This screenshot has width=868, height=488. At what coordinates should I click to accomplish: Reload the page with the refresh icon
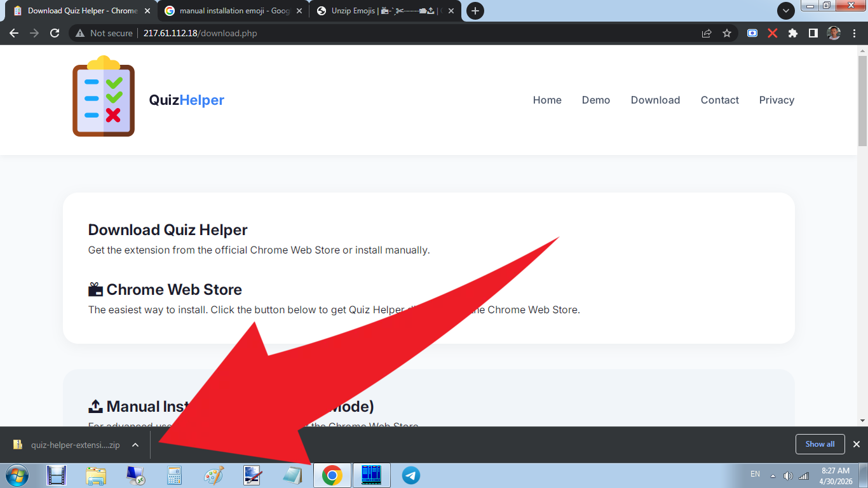[55, 33]
